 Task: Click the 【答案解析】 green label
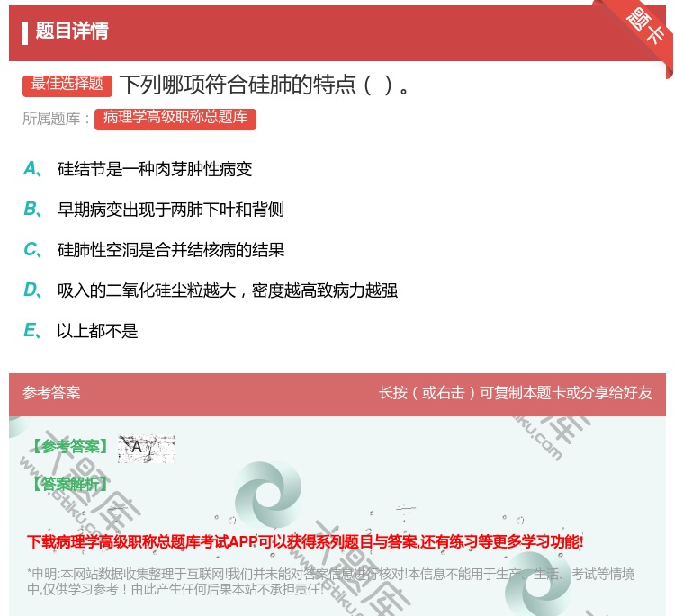[71, 484]
